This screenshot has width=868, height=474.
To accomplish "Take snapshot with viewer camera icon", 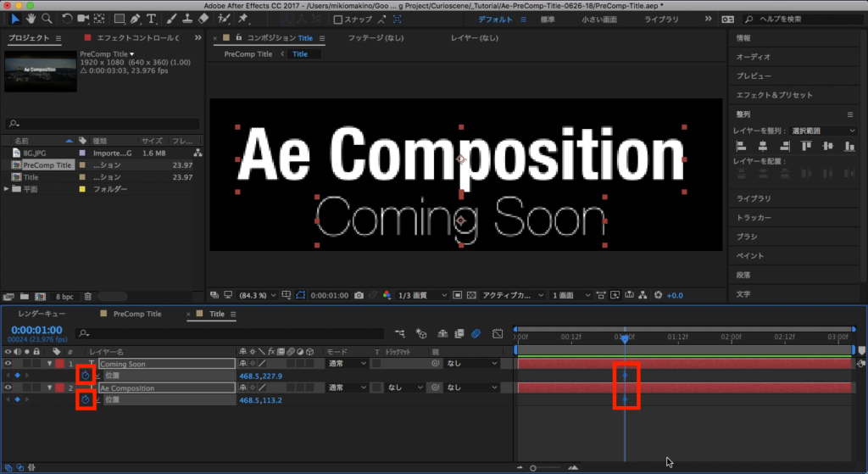I will click(x=359, y=295).
